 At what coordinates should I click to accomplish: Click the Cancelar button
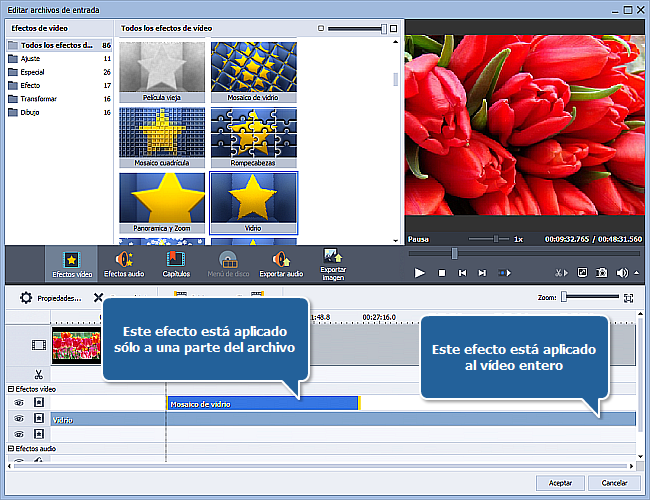614,482
